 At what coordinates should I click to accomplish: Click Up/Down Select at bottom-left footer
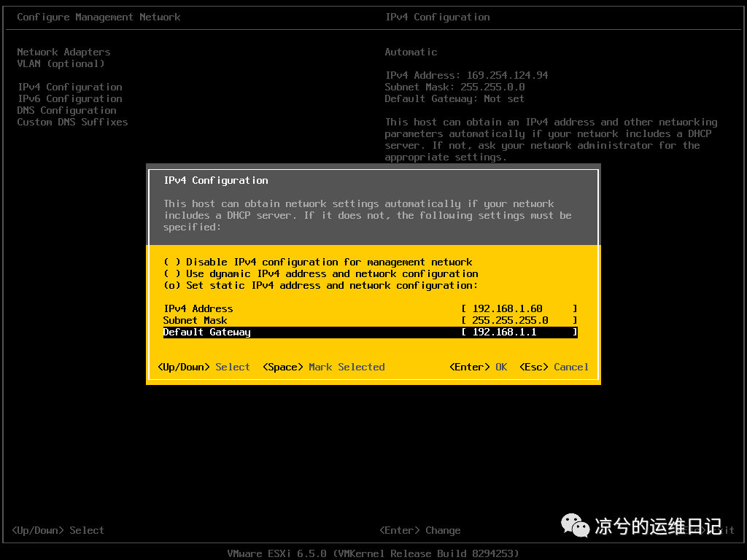(x=58, y=531)
